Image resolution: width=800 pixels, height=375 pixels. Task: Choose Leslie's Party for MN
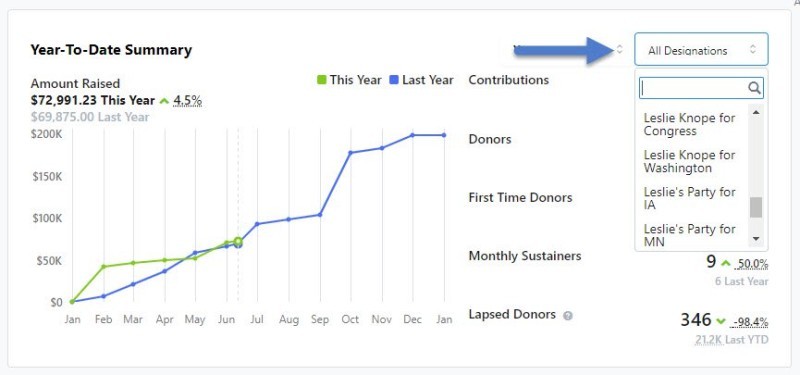[x=689, y=235]
